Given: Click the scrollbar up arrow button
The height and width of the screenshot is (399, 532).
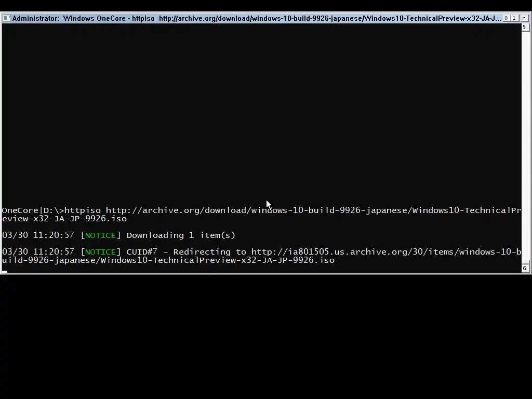Looking at the screenshot, I should [525, 27].
